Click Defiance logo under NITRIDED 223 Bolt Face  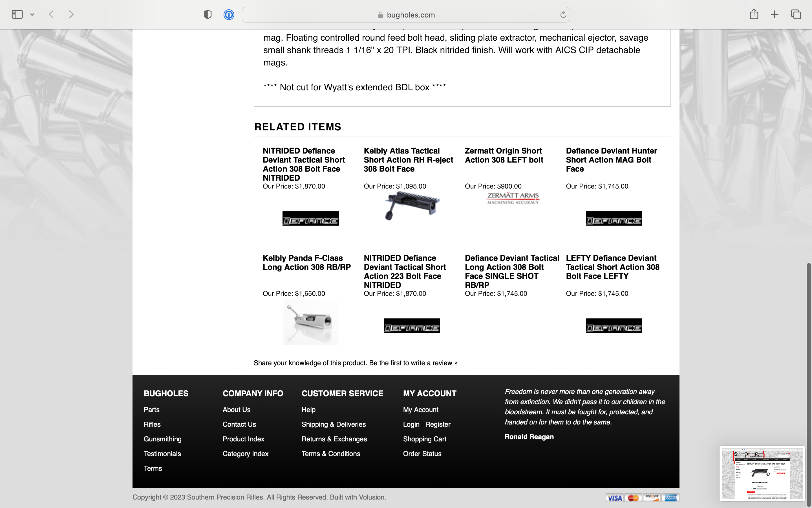[x=412, y=326]
